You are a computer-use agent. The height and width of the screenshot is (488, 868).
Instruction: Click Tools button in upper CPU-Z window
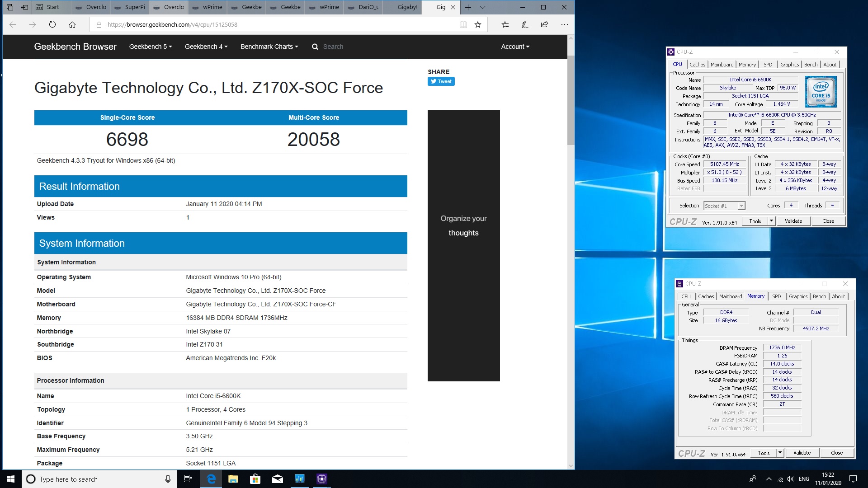point(755,221)
